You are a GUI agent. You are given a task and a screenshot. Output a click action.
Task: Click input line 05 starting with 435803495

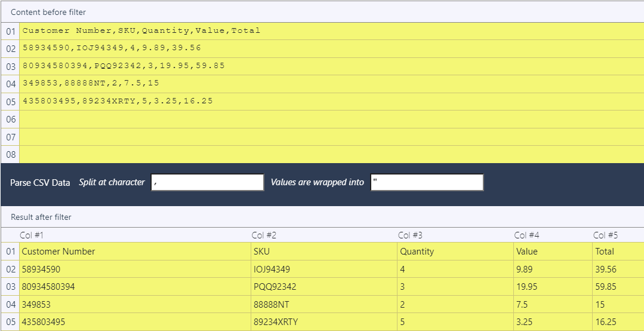118,101
